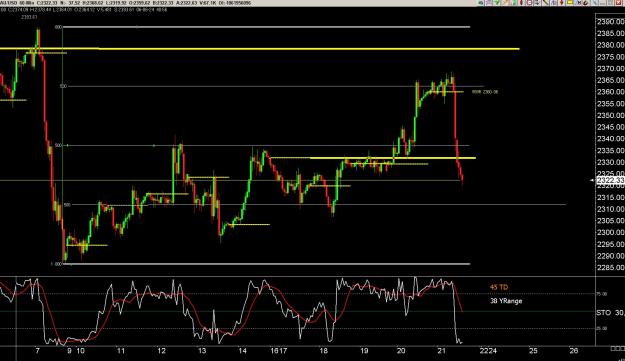This screenshot has height=361, width=625.
Task: Select the thick yellow horizontal line near 2332
Action: [x=393, y=158]
